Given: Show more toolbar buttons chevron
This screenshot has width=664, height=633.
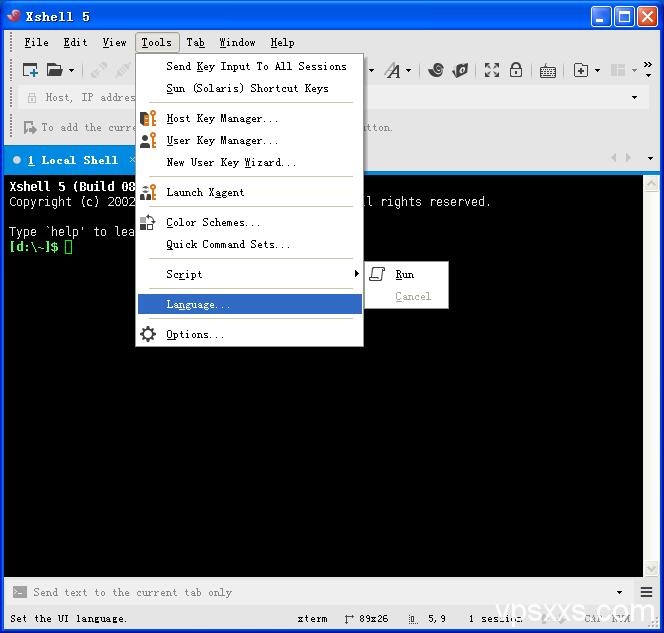Looking at the screenshot, I should click(648, 69).
